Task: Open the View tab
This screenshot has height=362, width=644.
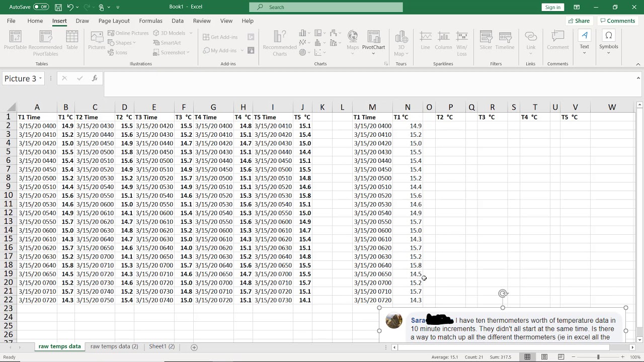Action: coord(226,21)
